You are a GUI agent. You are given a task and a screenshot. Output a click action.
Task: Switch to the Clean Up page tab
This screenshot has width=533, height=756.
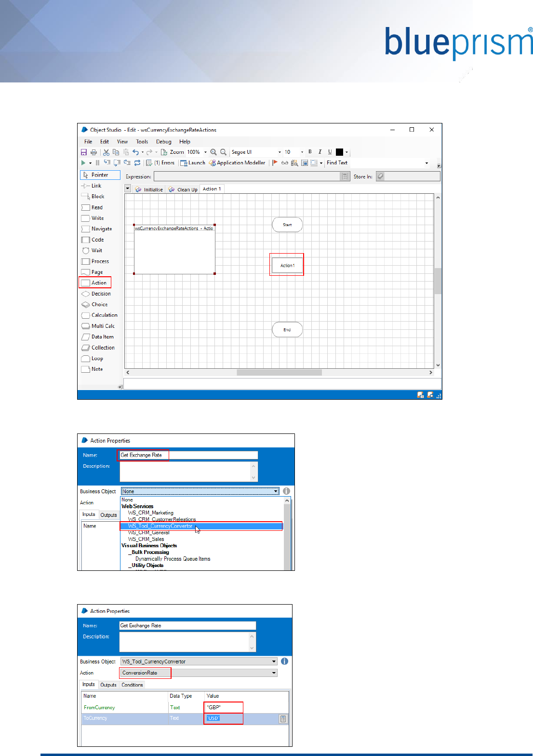coord(183,189)
